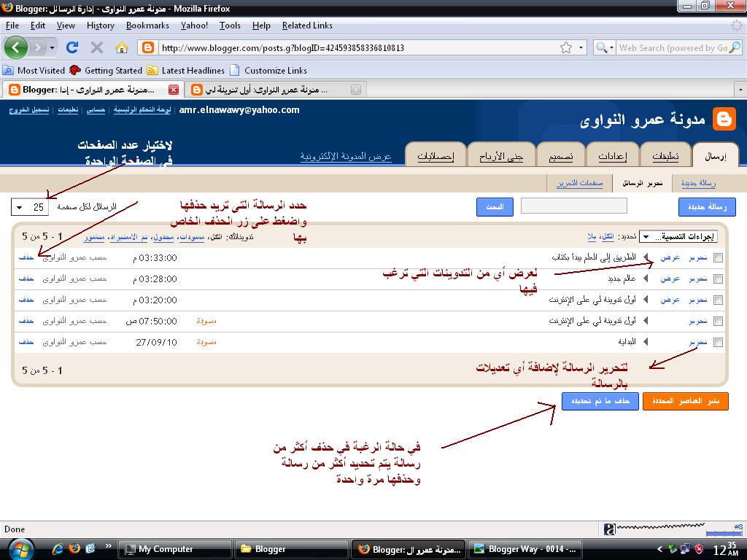Viewport: 747px width, 560px height.
Task: Close the second tab titled أول تدوينة لي
Action: [356, 90]
